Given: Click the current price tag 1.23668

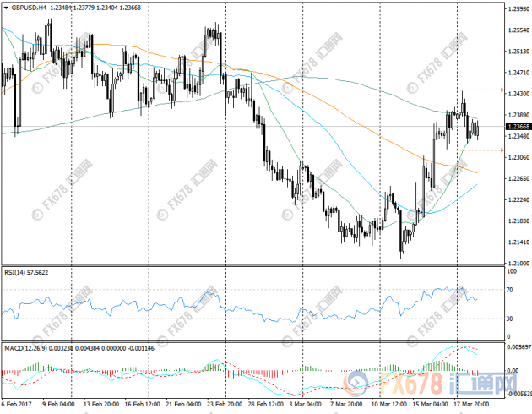Looking at the screenshot, I should pyautogui.click(x=517, y=126).
